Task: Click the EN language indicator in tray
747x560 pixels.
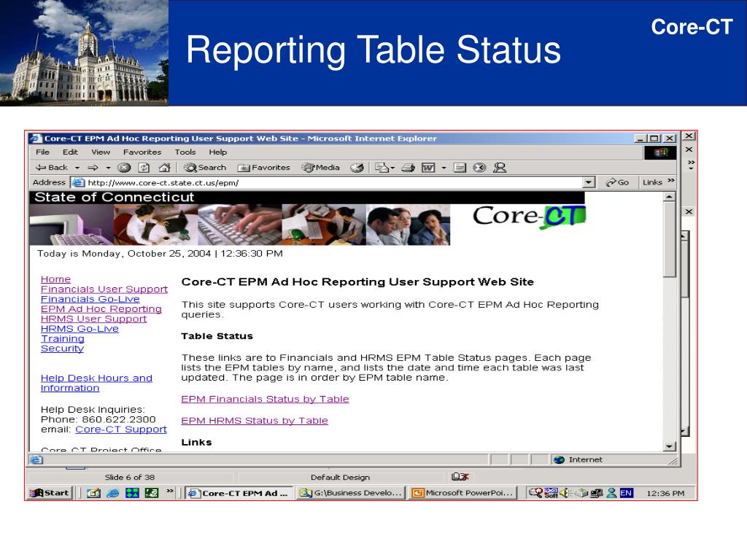Action: [x=627, y=494]
